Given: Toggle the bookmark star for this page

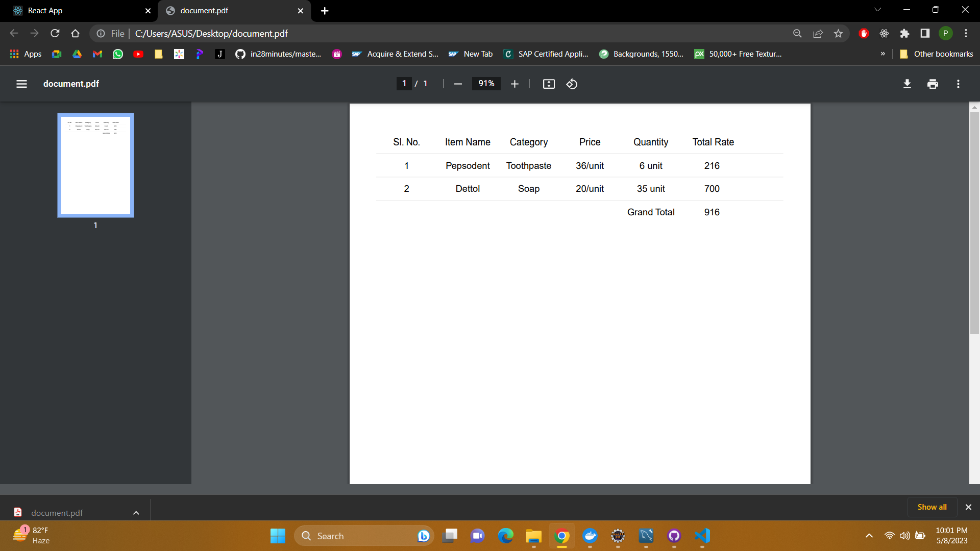Looking at the screenshot, I should pyautogui.click(x=838, y=33).
